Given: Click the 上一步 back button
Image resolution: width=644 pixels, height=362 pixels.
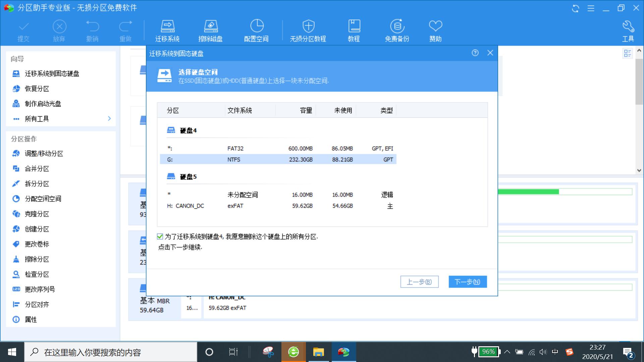Looking at the screenshot, I should point(419,282).
